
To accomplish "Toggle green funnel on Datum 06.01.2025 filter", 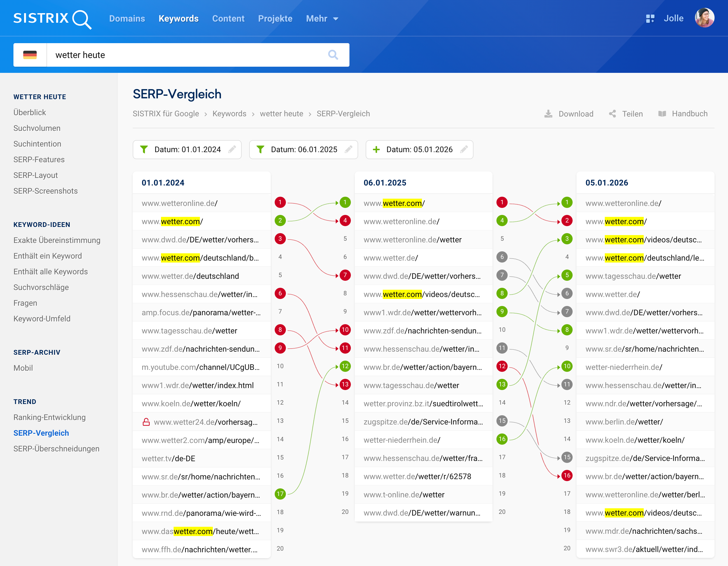I will coord(260,149).
